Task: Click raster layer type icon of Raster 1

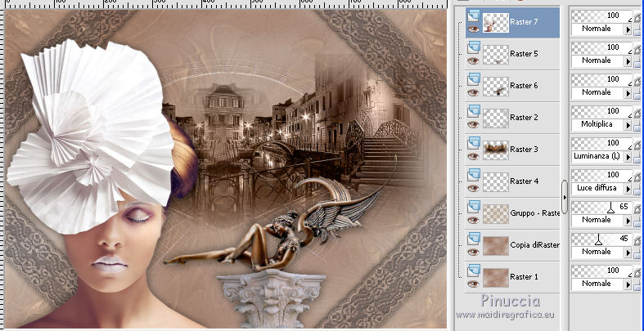Action: point(474,271)
